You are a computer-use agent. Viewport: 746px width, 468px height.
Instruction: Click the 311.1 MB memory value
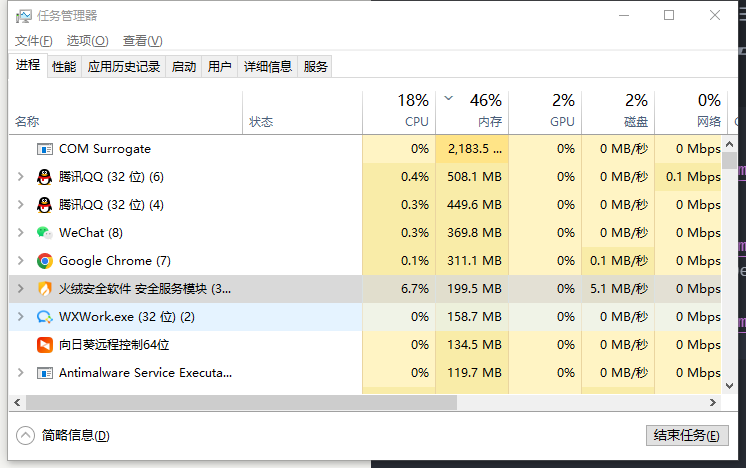click(474, 261)
